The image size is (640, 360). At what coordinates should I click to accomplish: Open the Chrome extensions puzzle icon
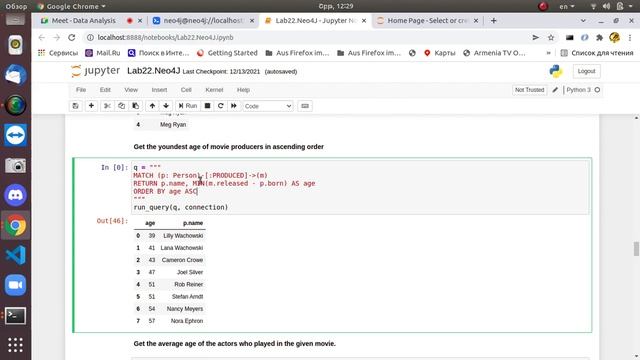(x=599, y=38)
